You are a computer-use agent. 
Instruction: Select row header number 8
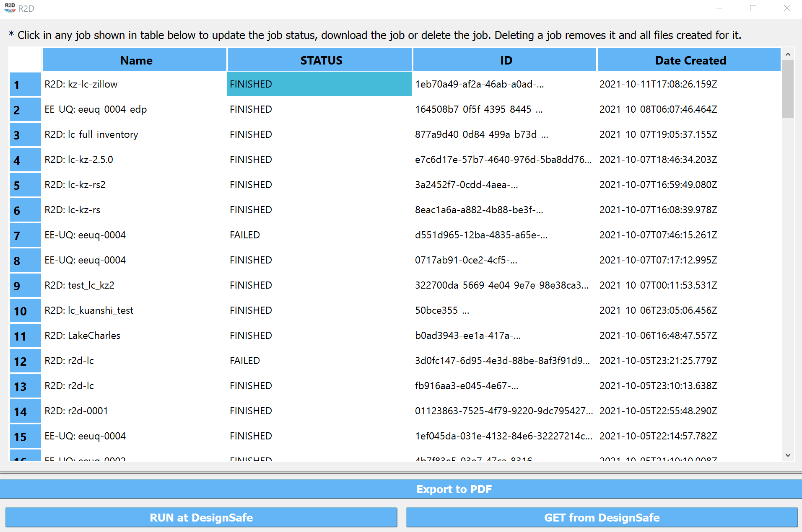coord(26,261)
